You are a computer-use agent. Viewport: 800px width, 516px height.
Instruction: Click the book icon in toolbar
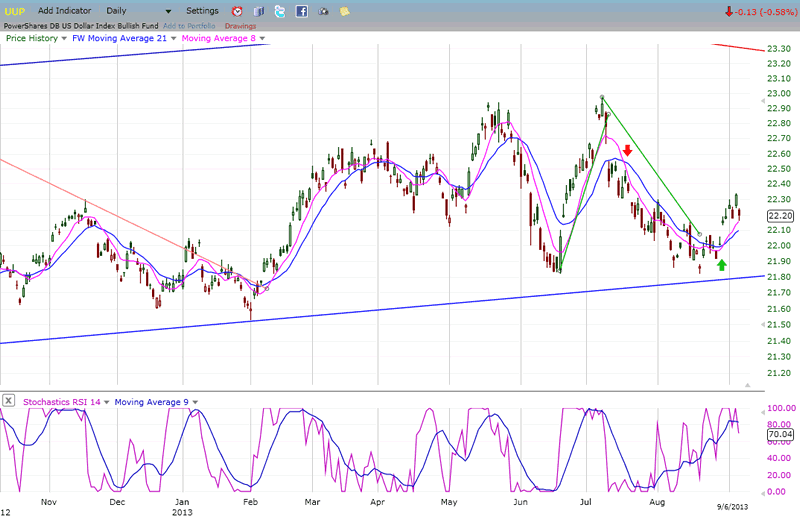click(259, 11)
